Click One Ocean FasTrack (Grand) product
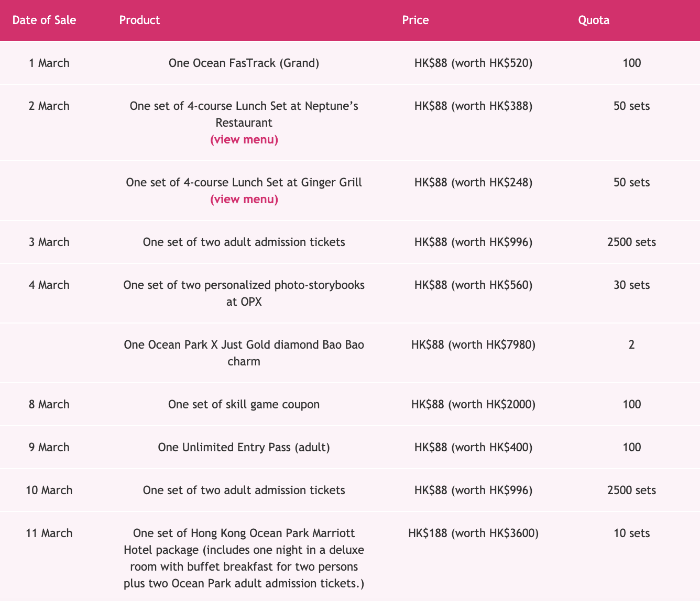Image resolution: width=700 pixels, height=601 pixels. [244, 63]
